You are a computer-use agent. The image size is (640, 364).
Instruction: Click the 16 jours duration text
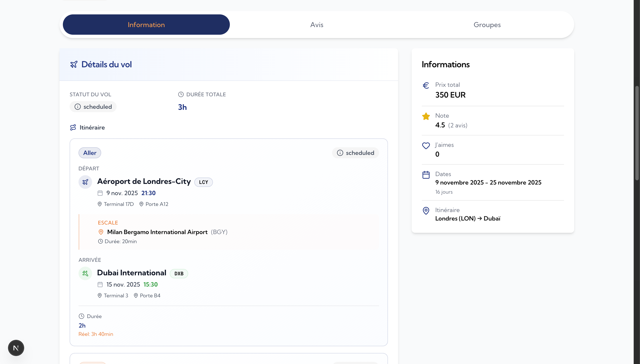(x=444, y=192)
